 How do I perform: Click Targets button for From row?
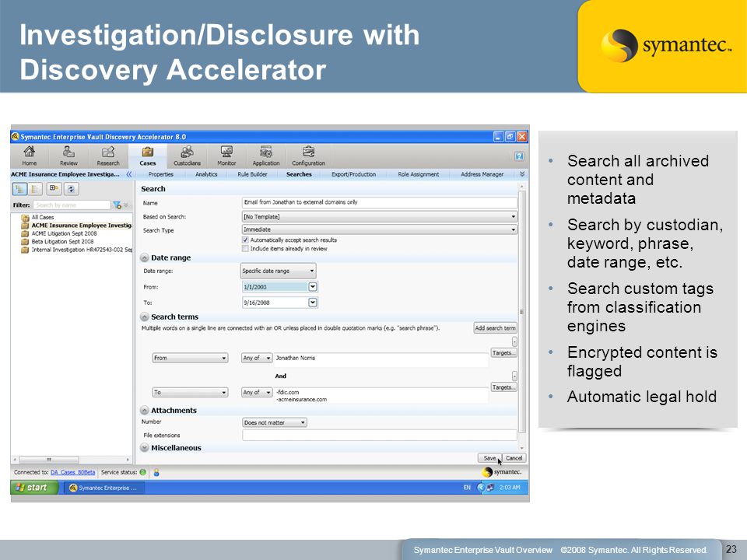(503, 353)
